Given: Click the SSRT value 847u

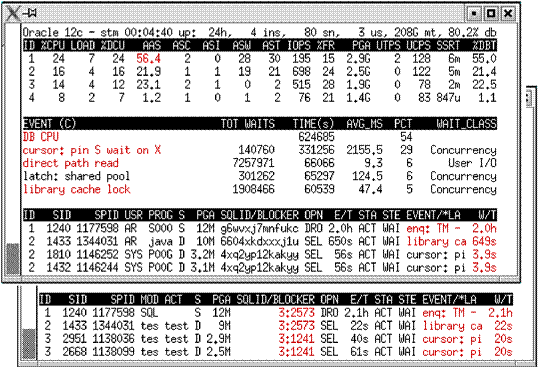Looking at the screenshot, I should pos(448,98).
